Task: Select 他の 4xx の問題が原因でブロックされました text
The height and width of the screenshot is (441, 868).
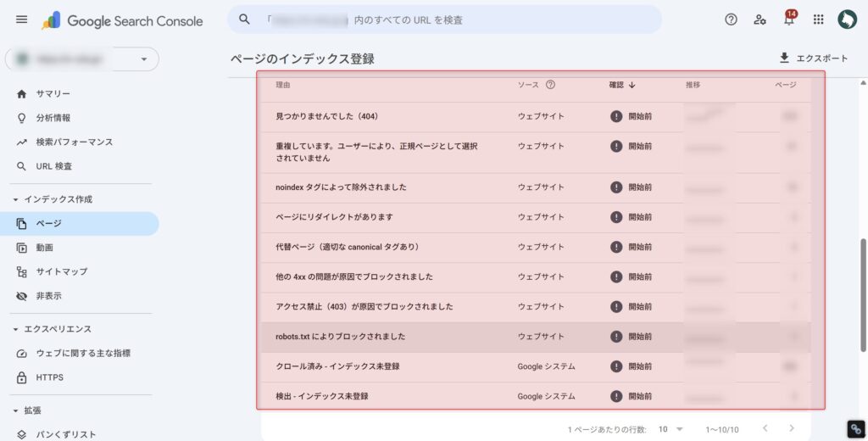Action: pos(354,277)
